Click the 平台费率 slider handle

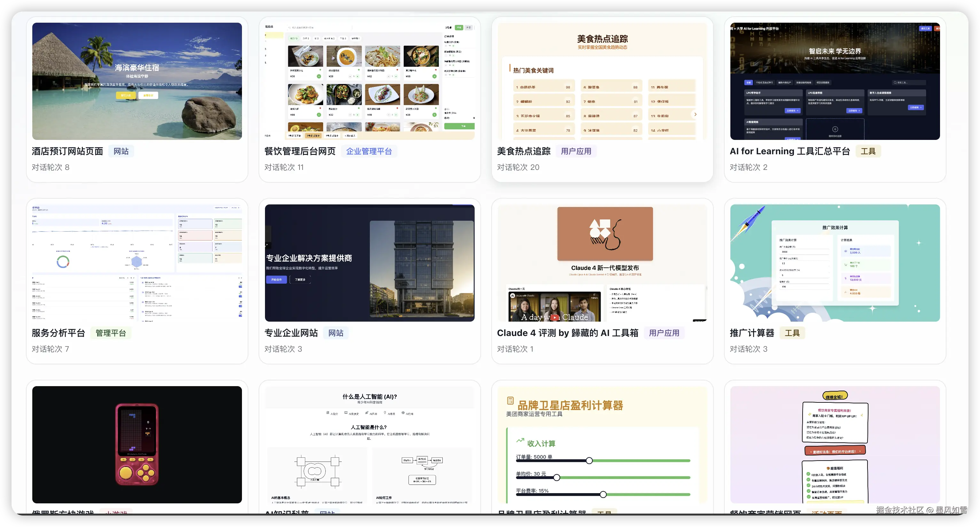pyautogui.click(x=603, y=494)
